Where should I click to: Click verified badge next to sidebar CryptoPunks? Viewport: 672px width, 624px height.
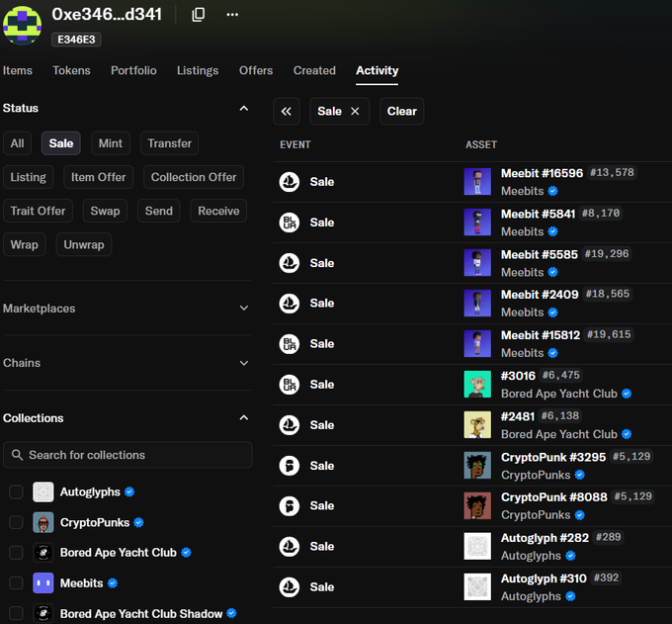coord(138,523)
